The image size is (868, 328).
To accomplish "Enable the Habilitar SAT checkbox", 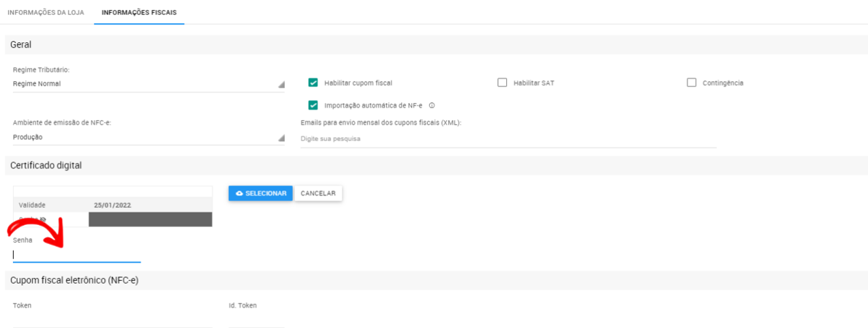I will point(502,83).
